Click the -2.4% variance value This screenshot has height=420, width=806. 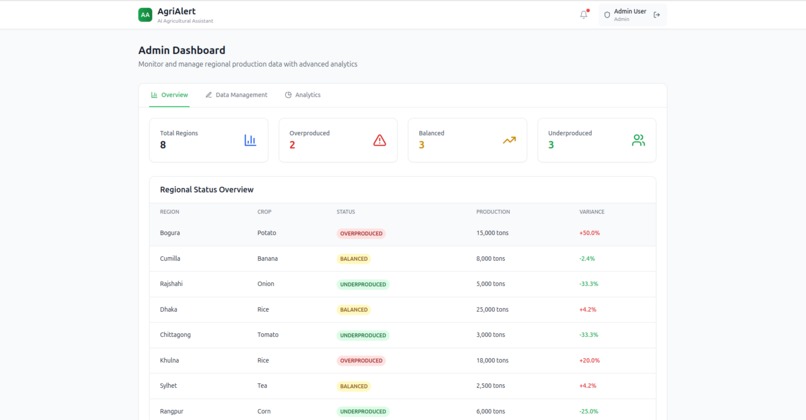point(587,259)
